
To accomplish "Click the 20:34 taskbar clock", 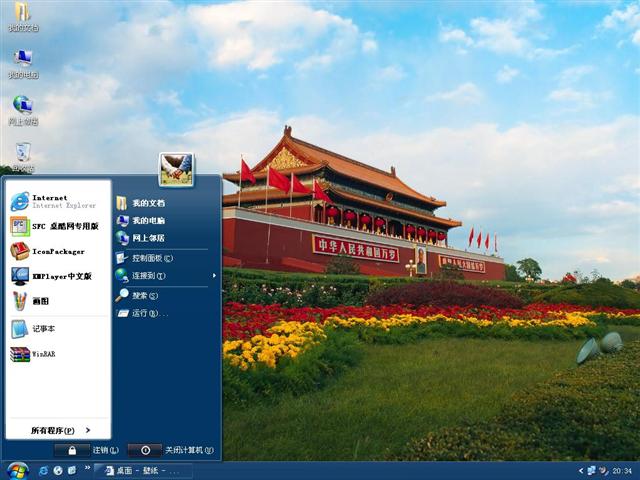I will [x=622, y=471].
